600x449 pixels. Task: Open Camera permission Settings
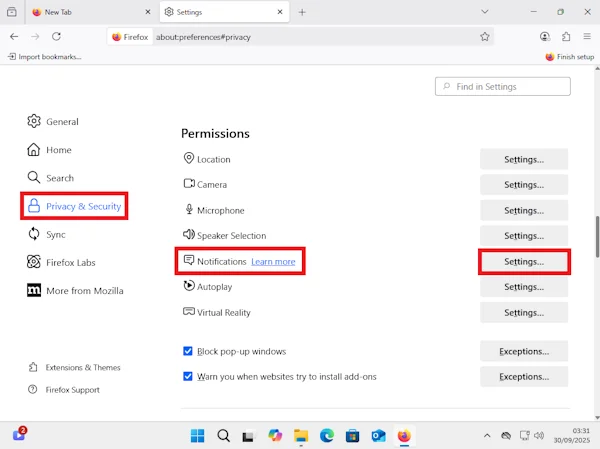tap(524, 184)
